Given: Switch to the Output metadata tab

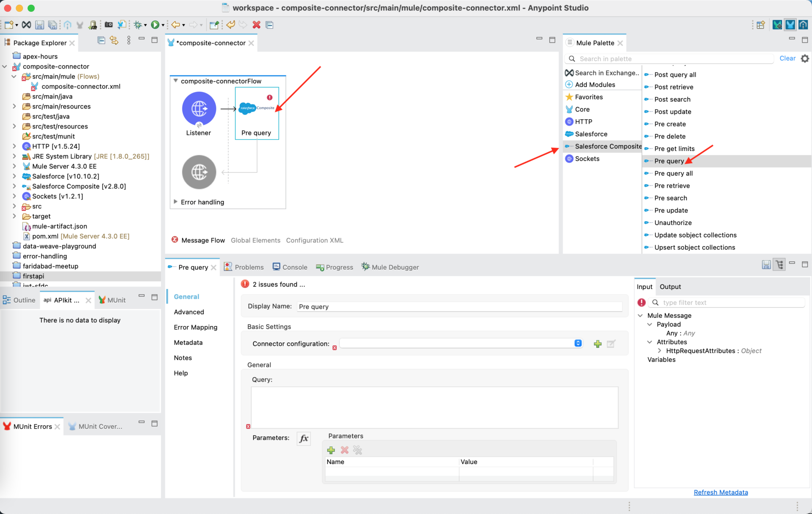Looking at the screenshot, I should [x=670, y=287].
